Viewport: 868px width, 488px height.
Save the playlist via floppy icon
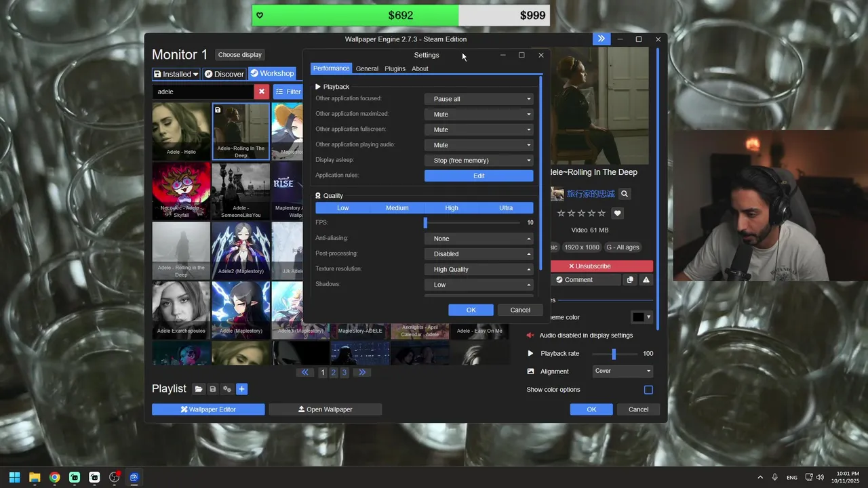click(213, 389)
